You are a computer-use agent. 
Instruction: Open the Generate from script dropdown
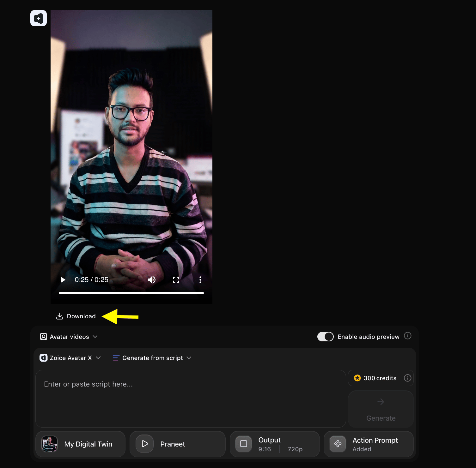[x=152, y=358]
